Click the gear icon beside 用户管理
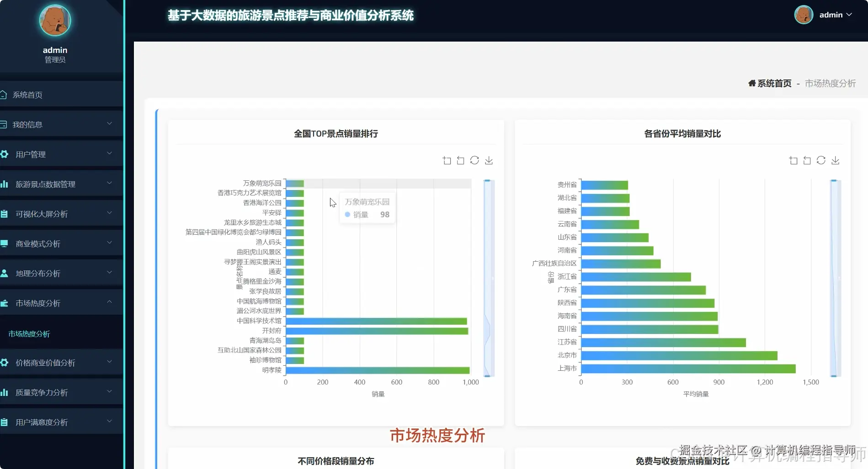 [x=4, y=154]
